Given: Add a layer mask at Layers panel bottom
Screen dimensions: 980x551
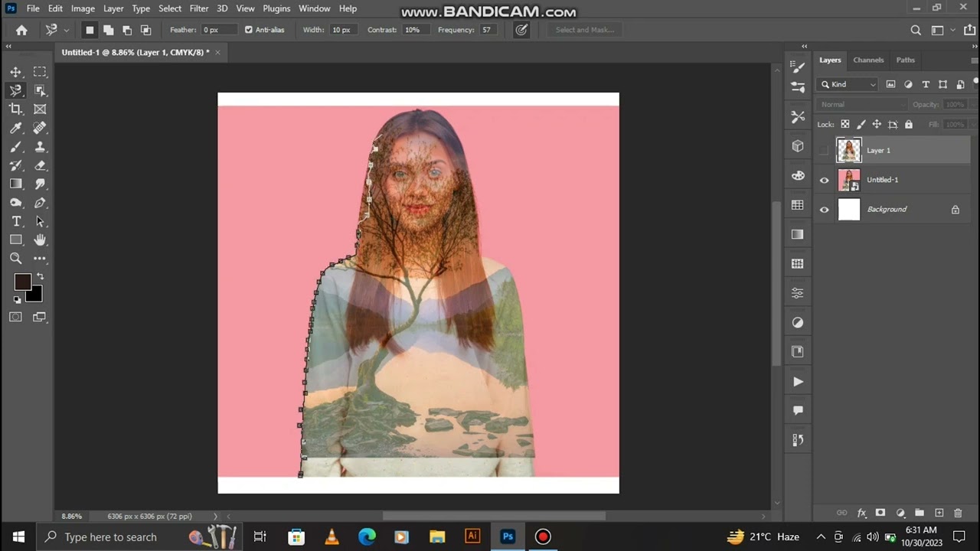Looking at the screenshot, I should pyautogui.click(x=880, y=513).
